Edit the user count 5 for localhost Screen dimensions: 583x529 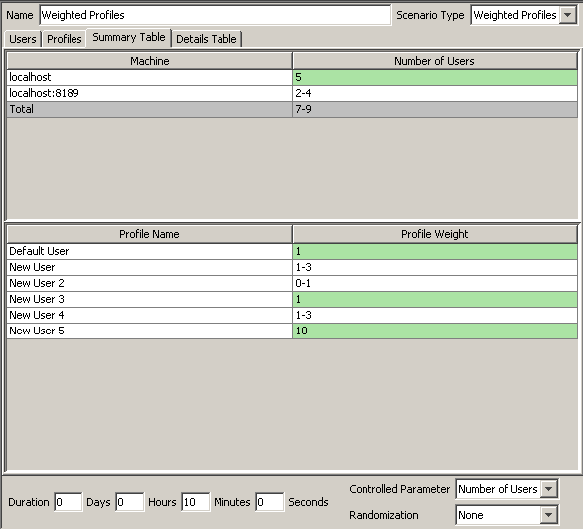[x=435, y=77]
